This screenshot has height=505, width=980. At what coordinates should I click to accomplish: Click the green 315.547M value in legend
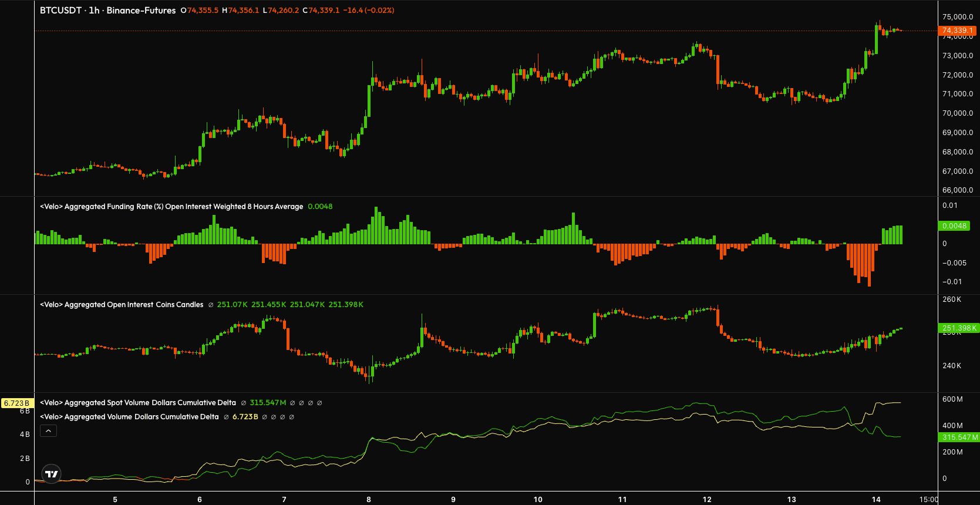268,403
